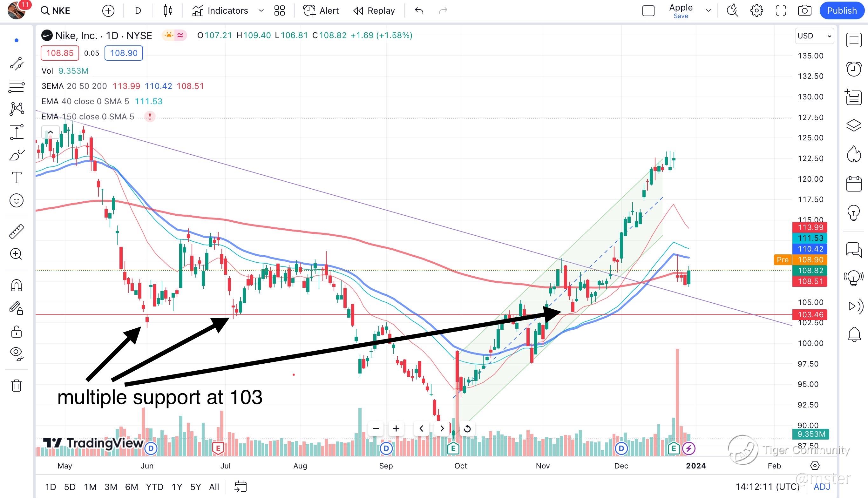Pick the ruler measure tool
The image size is (868, 498).
[x=17, y=232]
